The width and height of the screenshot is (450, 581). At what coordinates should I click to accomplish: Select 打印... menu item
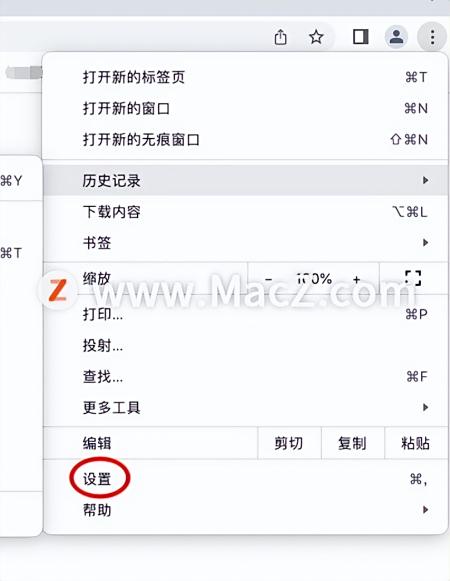pyautogui.click(x=245, y=315)
